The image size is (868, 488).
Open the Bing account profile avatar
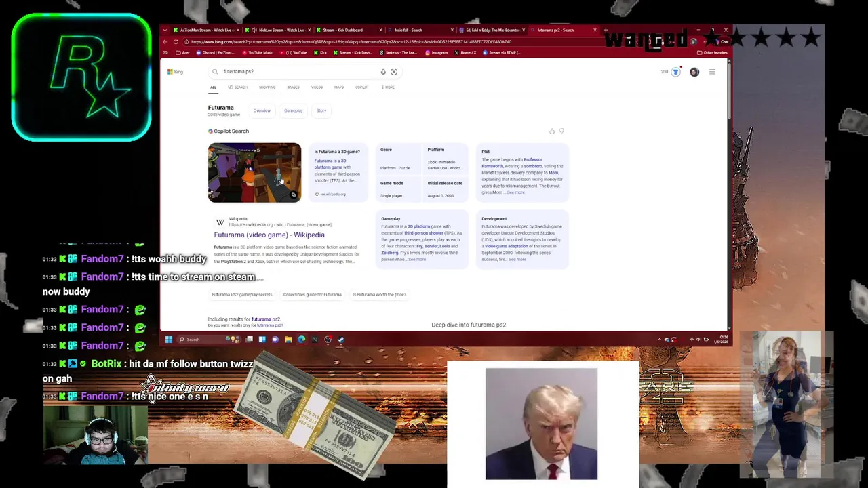[694, 72]
